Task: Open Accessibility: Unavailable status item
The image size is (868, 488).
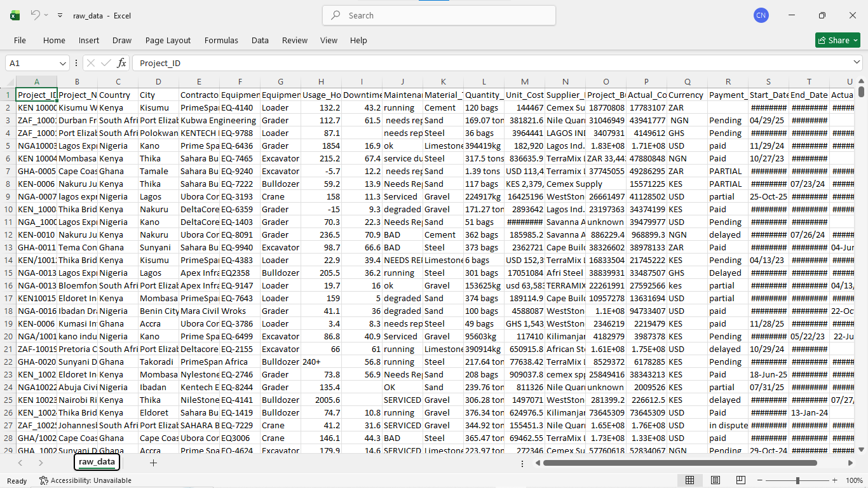Action: click(85, 480)
